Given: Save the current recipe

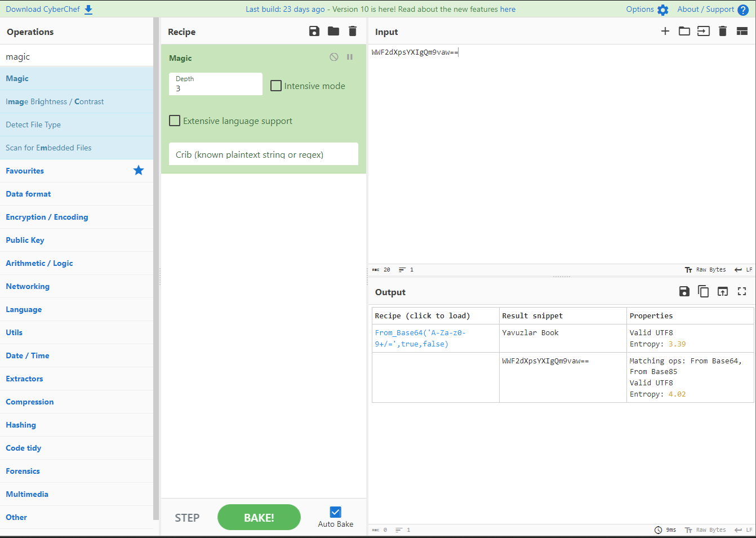Looking at the screenshot, I should [x=314, y=32].
